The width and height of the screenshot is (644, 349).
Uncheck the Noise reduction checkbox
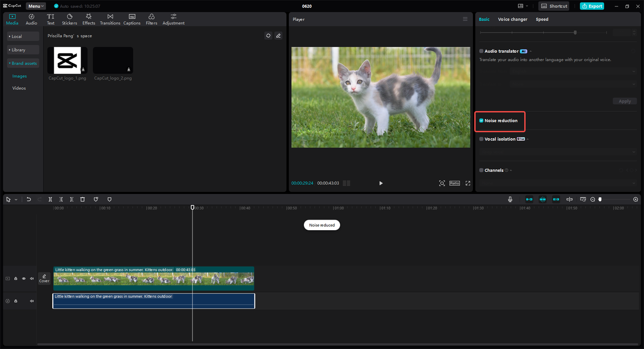point(481,121)
